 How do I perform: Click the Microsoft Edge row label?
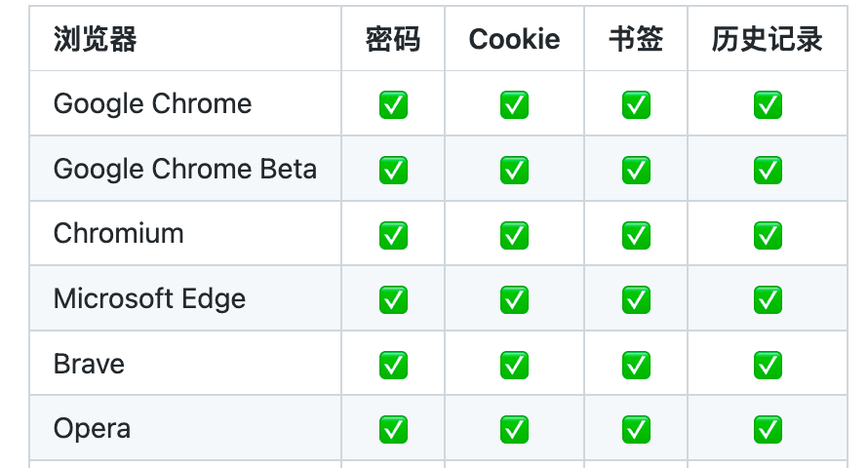149,298
